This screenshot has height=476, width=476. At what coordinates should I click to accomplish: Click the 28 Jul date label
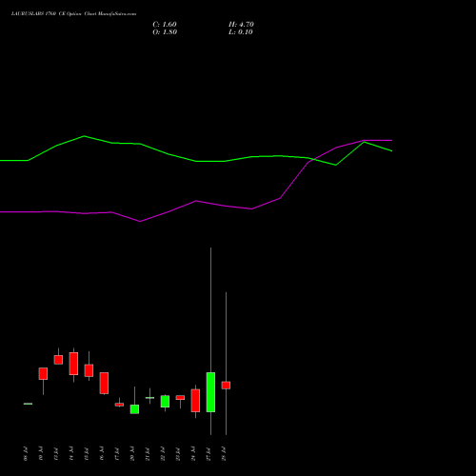[224, 454]
